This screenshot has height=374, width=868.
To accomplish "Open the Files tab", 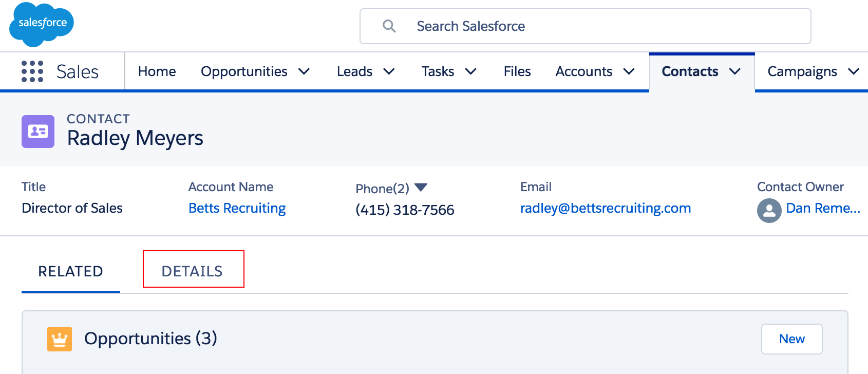I will pos(517,71).
